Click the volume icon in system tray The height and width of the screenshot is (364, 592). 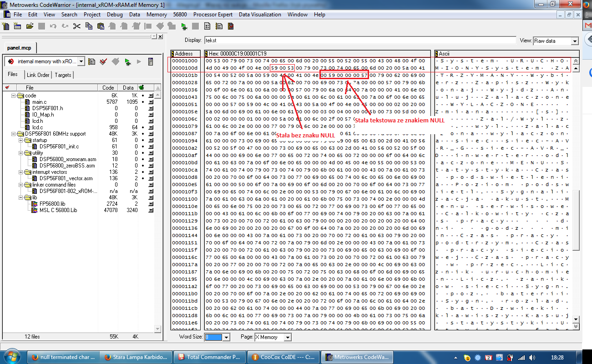click(532, 357)
